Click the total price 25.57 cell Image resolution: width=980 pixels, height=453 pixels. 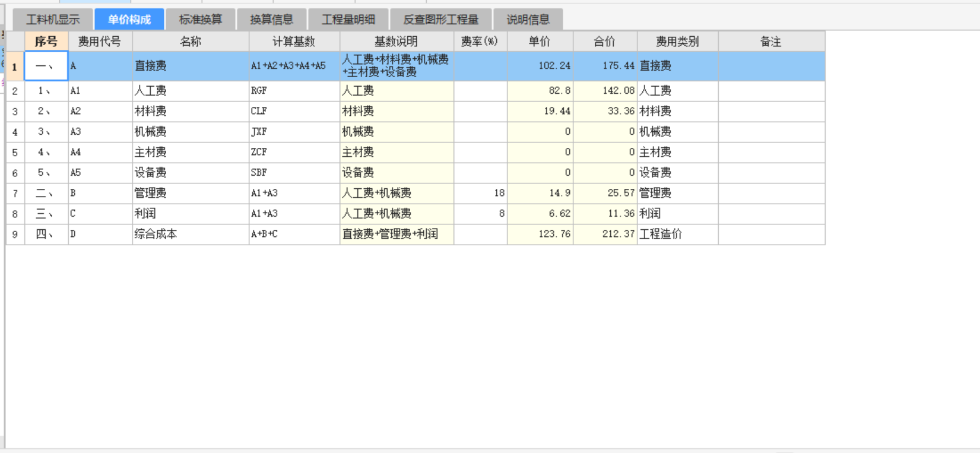605,194
